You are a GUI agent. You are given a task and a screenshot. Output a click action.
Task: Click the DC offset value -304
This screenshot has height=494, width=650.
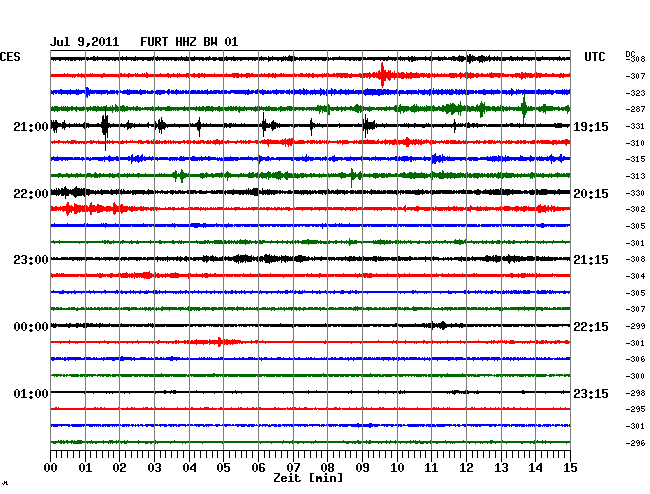pos(635,276)
